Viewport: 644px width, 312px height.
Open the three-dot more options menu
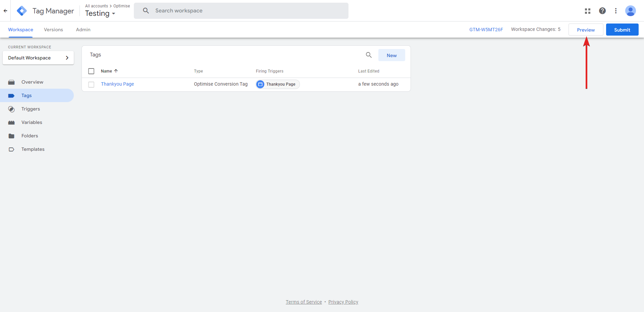(615, 11)
